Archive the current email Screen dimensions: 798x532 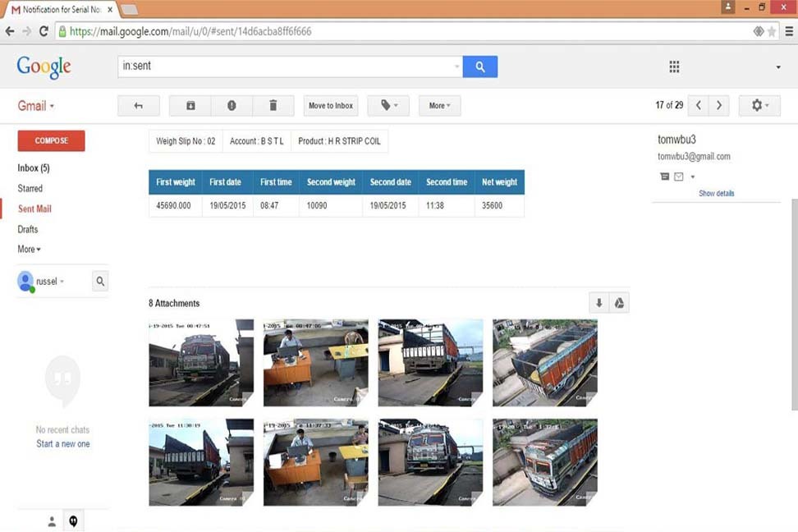[x=190, y=105]
